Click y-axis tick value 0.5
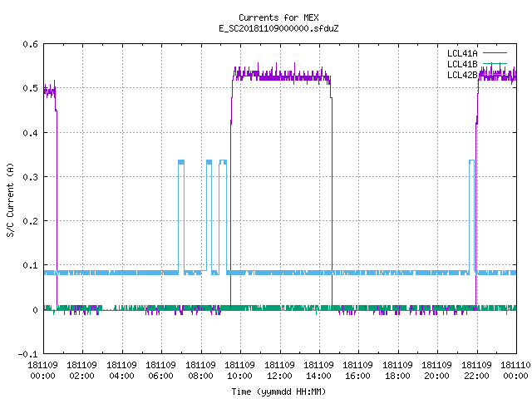This screenshot has height=399, width=532. 30,88
